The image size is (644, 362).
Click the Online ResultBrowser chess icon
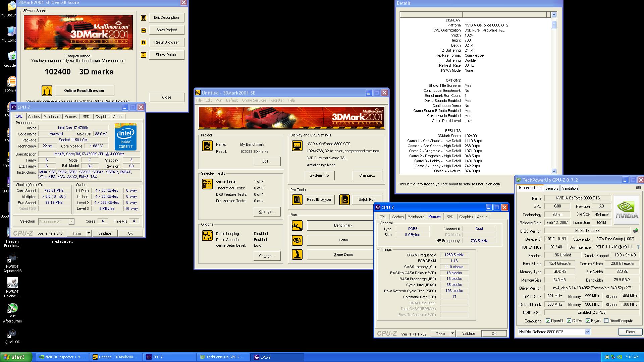47,91
